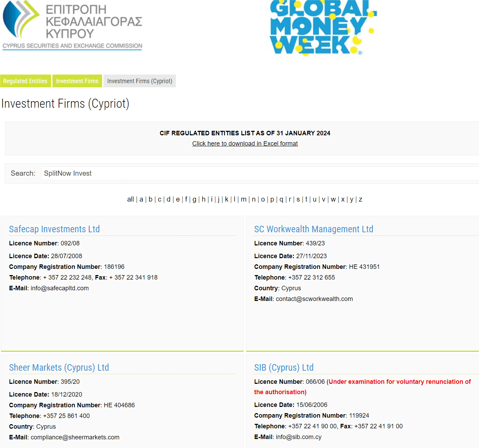Go to Investment Firms breadcrumb
479x448 pixels.
click(77, 81)
